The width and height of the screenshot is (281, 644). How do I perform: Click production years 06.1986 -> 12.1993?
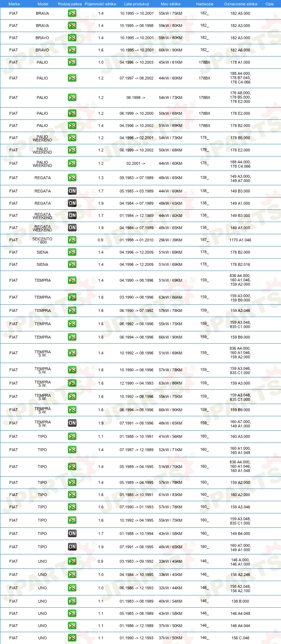(137, 588)
